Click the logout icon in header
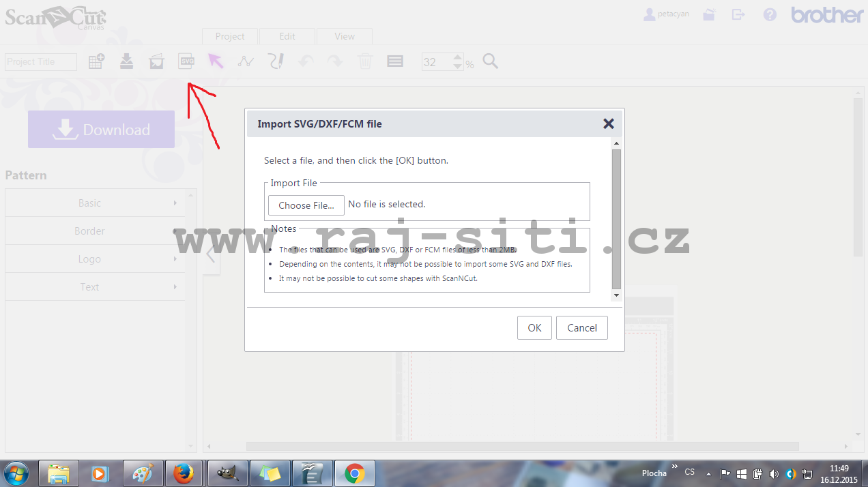The image size is (868, 487). click(x=738, y=15)
